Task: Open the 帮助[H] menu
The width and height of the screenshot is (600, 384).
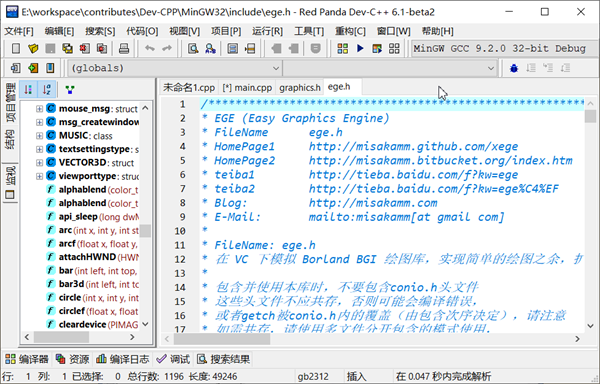Action: 437,31
